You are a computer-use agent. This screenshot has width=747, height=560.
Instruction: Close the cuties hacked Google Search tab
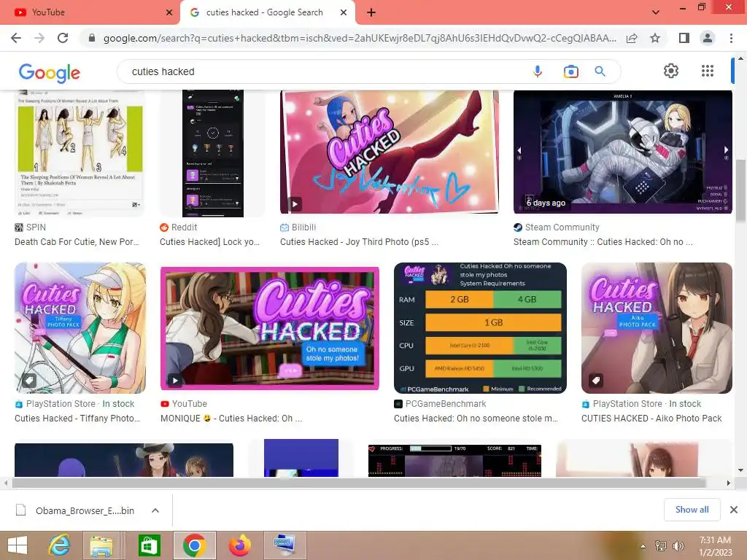point(344,12)
